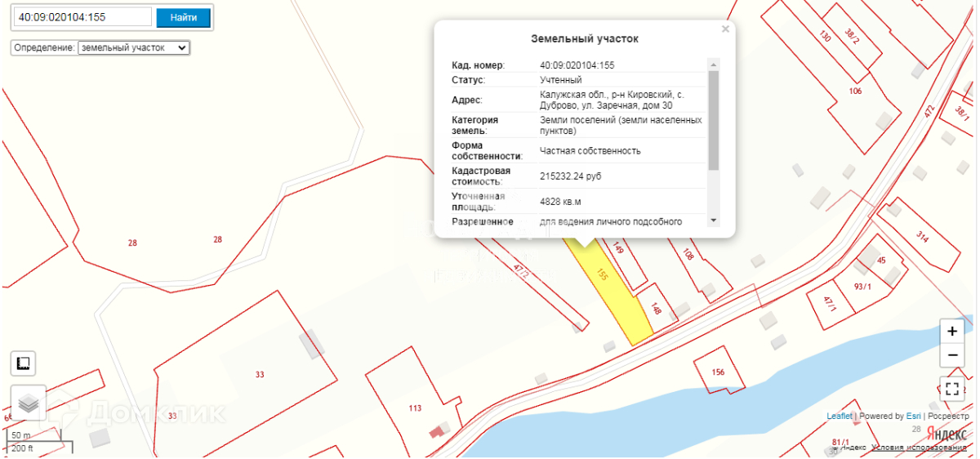Select parcel 130 on the map
This screenshot has height=459, width=980.
825,37
